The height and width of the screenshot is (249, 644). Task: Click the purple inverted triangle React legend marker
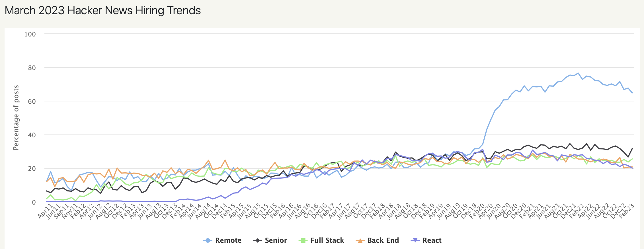[x=415, y=240]
